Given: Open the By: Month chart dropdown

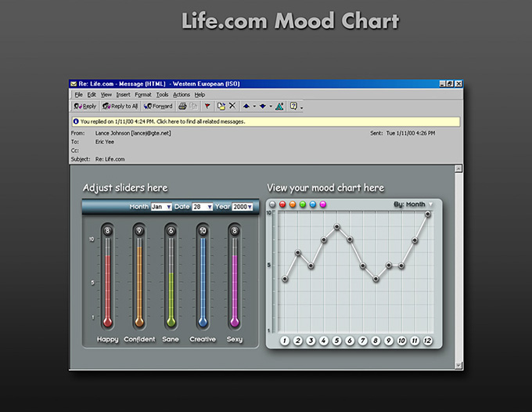Looking at the screenshot, I should pos(413,204).
